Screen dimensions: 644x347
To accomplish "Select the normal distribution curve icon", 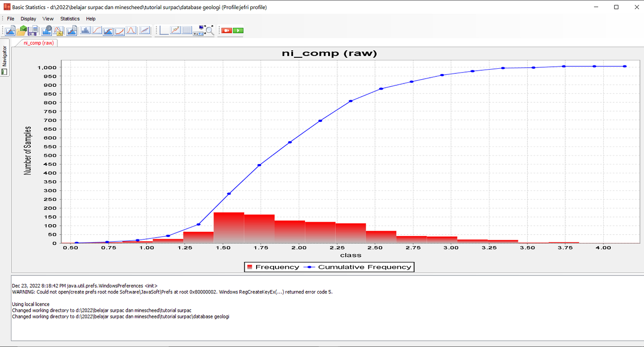I will click(131, 30).
